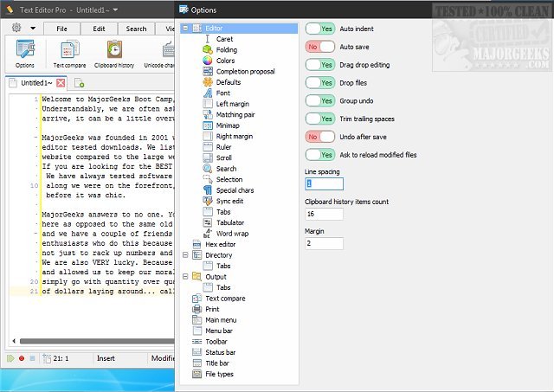Viewport: 554px width, 392px height.
Task: Select Selection in the options tree
Action: 229,179
